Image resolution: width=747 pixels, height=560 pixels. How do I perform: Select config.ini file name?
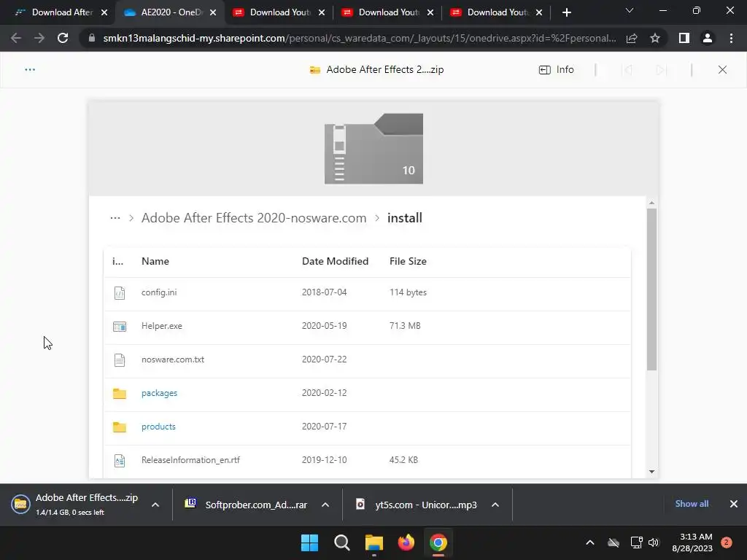[159, 292]
